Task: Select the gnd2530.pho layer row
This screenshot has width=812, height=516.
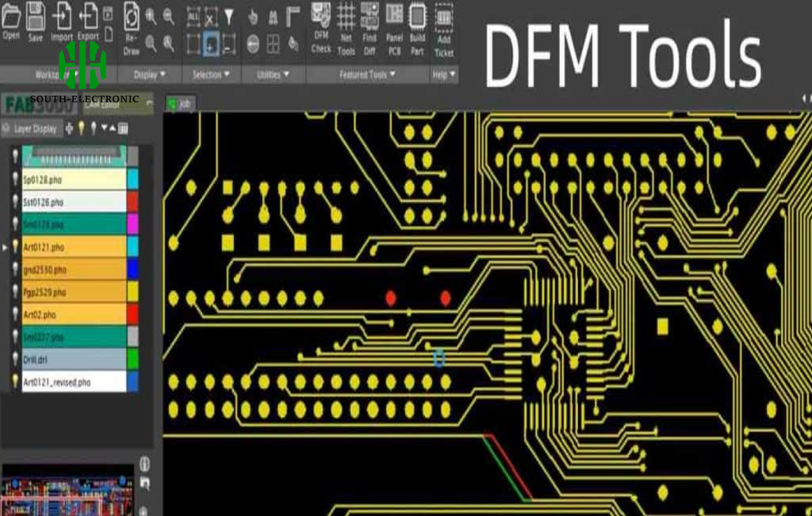Action: coord(74,269)
